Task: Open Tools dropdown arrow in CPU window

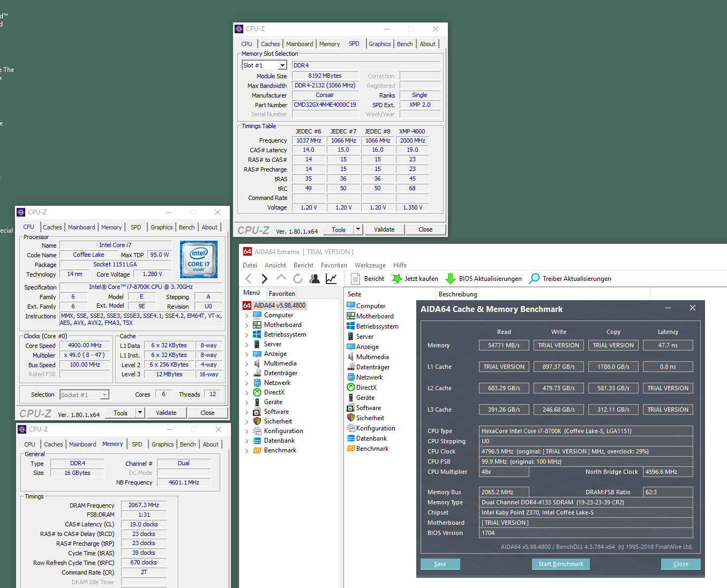Action: coord(140,413)
